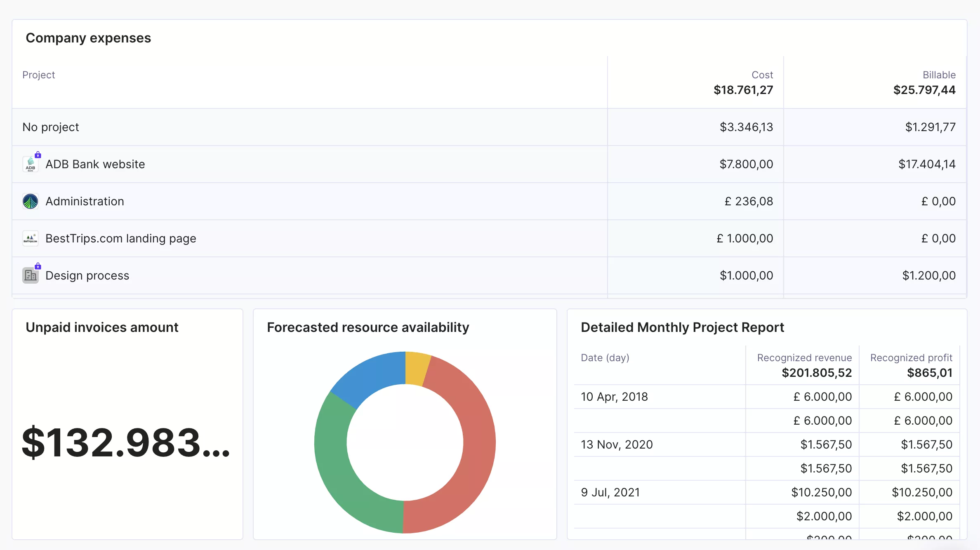Open the Design process project row
Screen dimensions: 980x550
(489, 275)
